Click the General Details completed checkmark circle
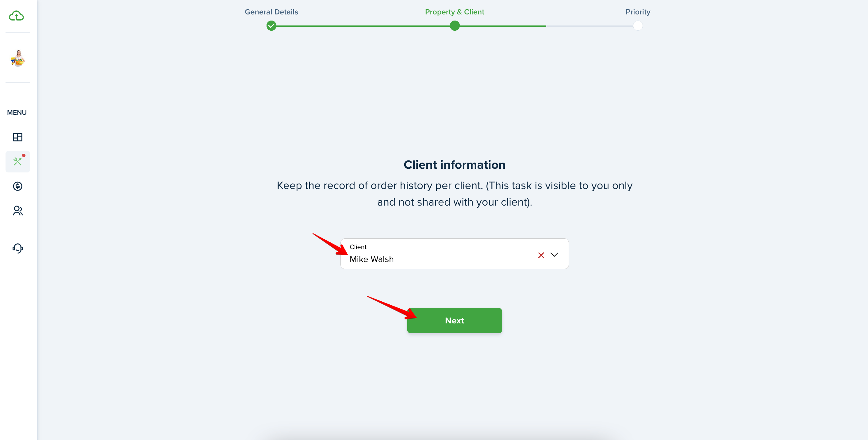868x440 pixels. [x=271, y=26]
